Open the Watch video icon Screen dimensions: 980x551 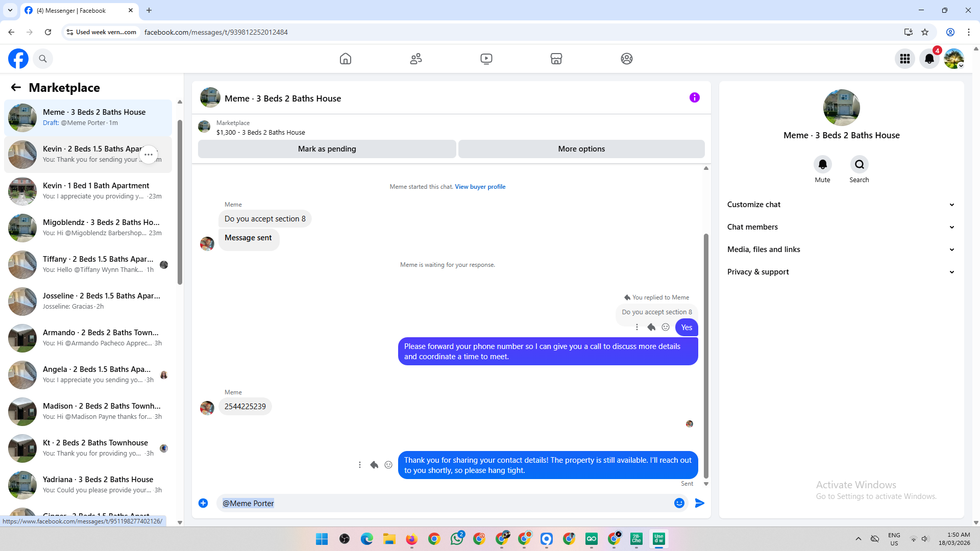click(486, 59)
